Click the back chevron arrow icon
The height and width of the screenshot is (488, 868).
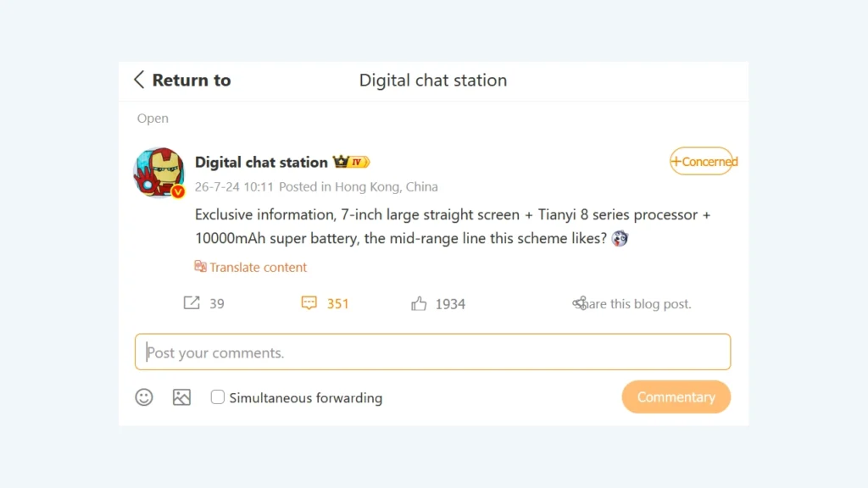click(139, 80)
